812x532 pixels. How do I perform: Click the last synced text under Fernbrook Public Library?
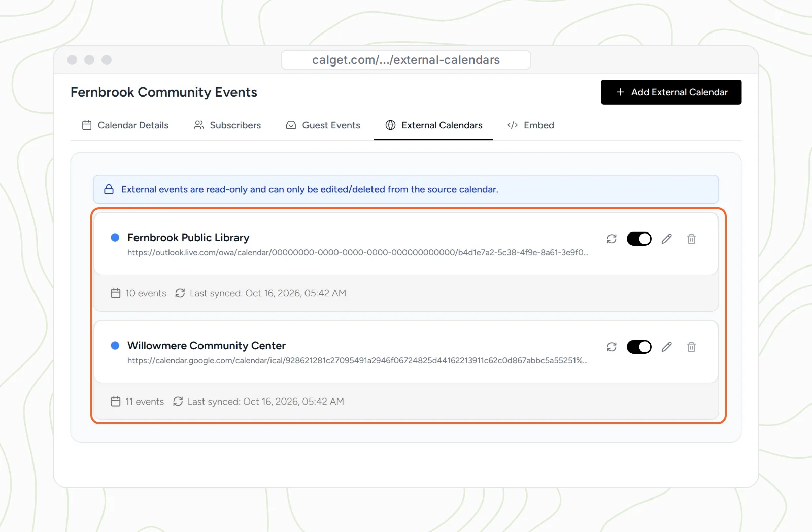pos(268,293)
